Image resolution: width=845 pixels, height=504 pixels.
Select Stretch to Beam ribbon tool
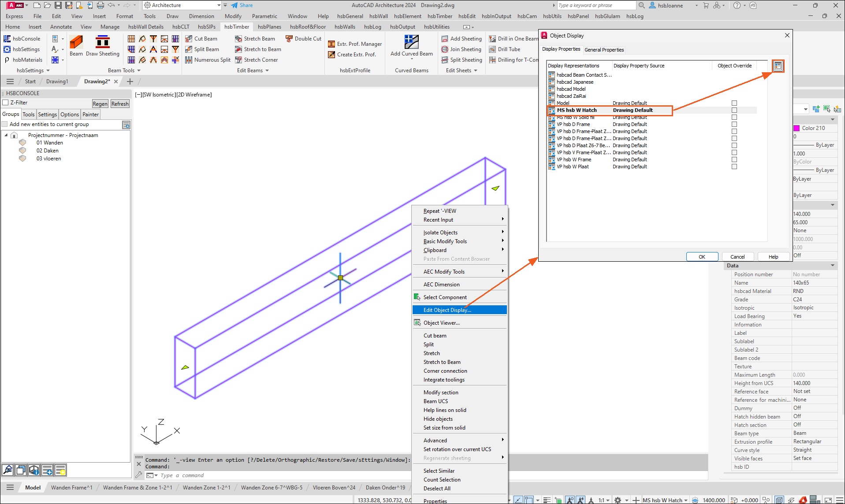tap(258, 49)
